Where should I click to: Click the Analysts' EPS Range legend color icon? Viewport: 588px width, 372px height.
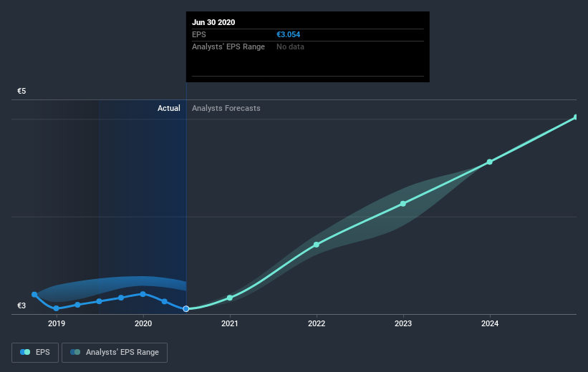[75, 352]
